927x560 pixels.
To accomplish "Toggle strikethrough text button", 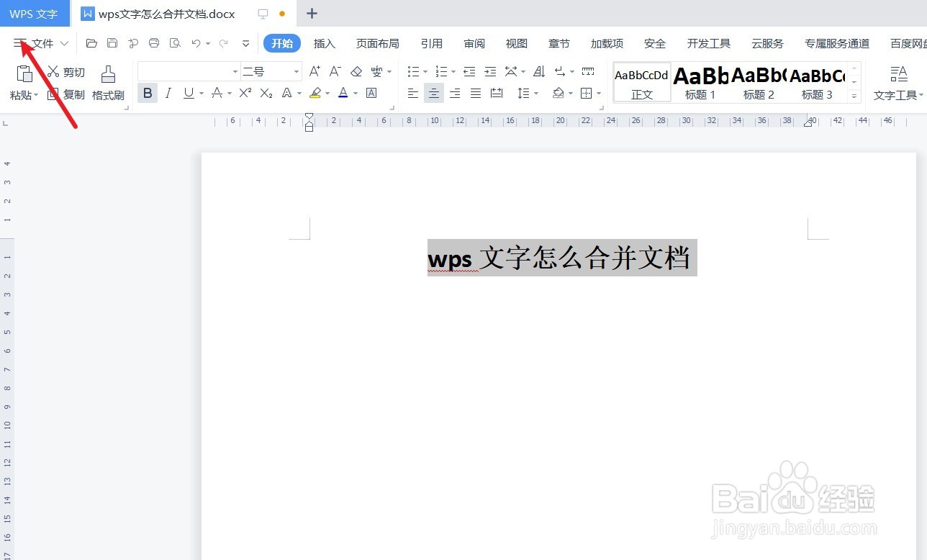I will [217, 93].
